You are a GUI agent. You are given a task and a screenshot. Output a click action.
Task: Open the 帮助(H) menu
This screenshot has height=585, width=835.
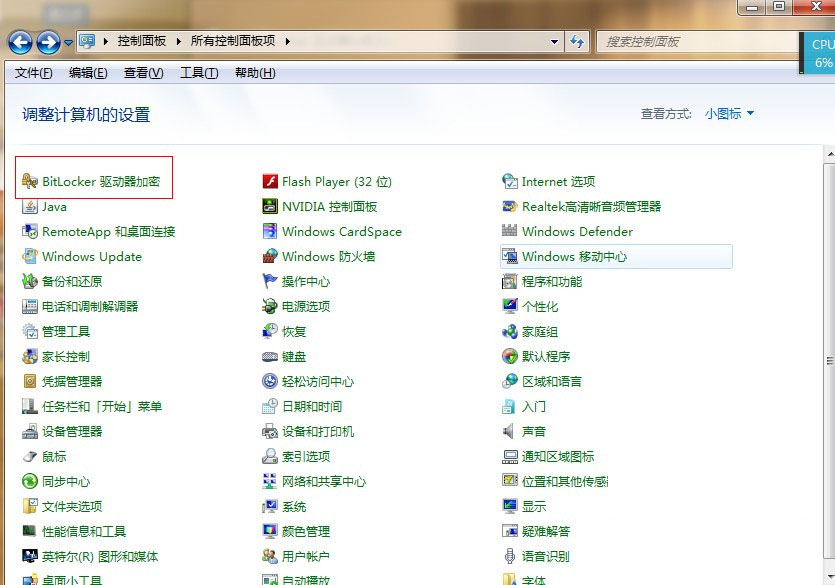click(x=255, y=73)
